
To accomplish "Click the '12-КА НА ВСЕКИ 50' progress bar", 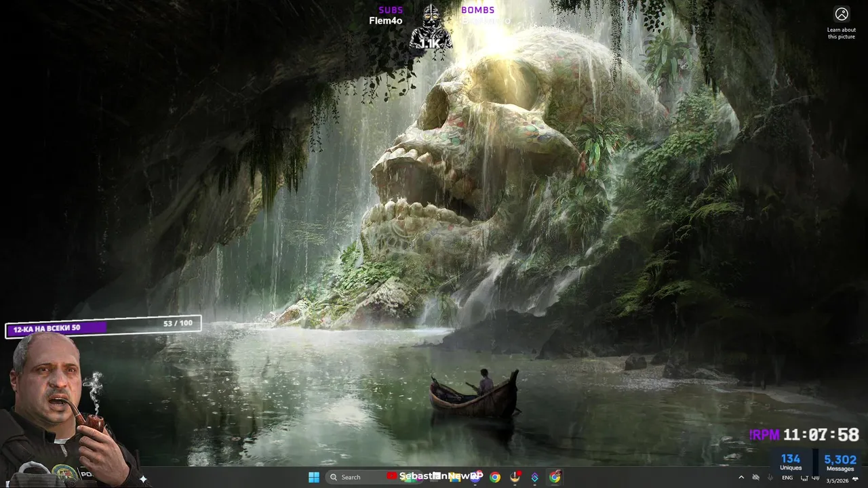I will 104,327.
